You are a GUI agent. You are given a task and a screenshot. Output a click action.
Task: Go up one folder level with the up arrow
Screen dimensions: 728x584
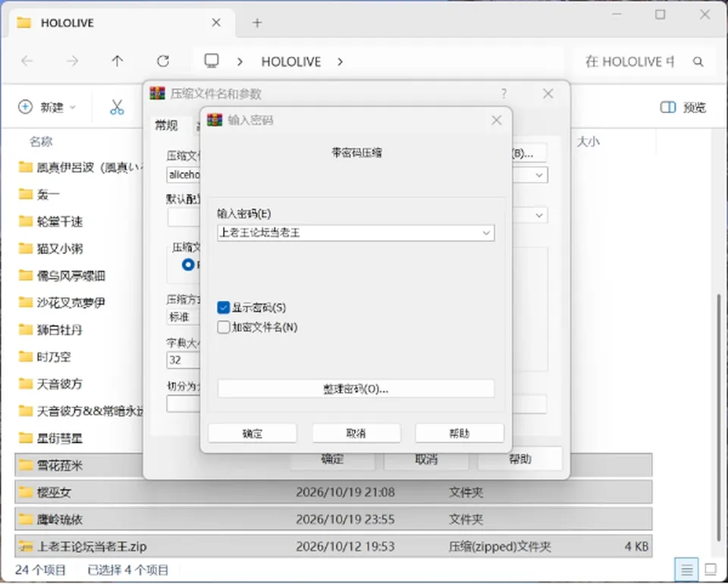(117, 61)
